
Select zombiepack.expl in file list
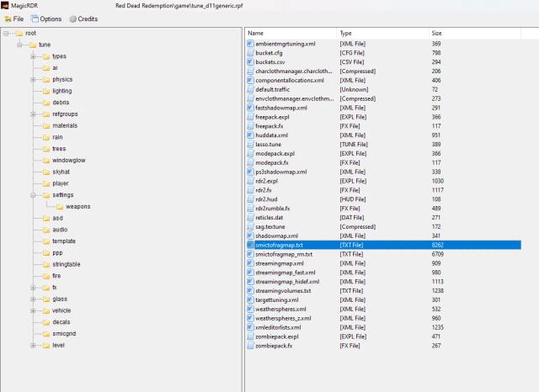(277, 336)
